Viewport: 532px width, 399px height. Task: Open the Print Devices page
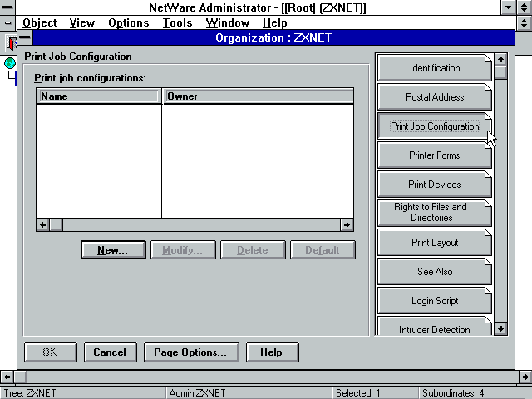(435, 185)
